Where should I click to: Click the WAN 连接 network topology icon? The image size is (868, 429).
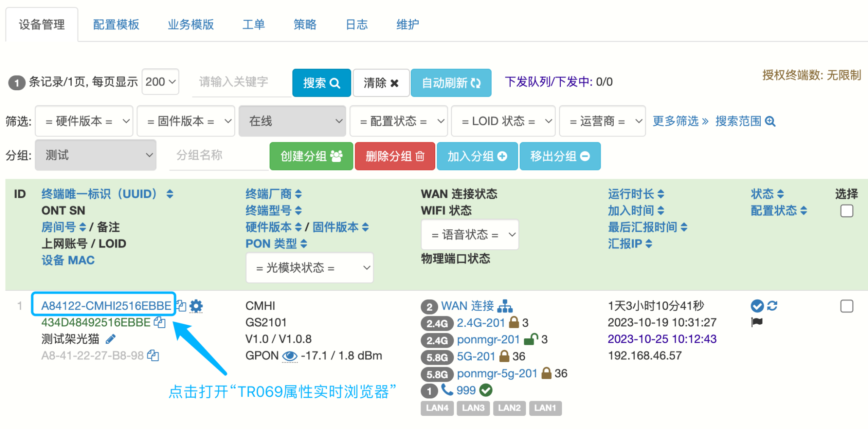[x=505, y=306]
